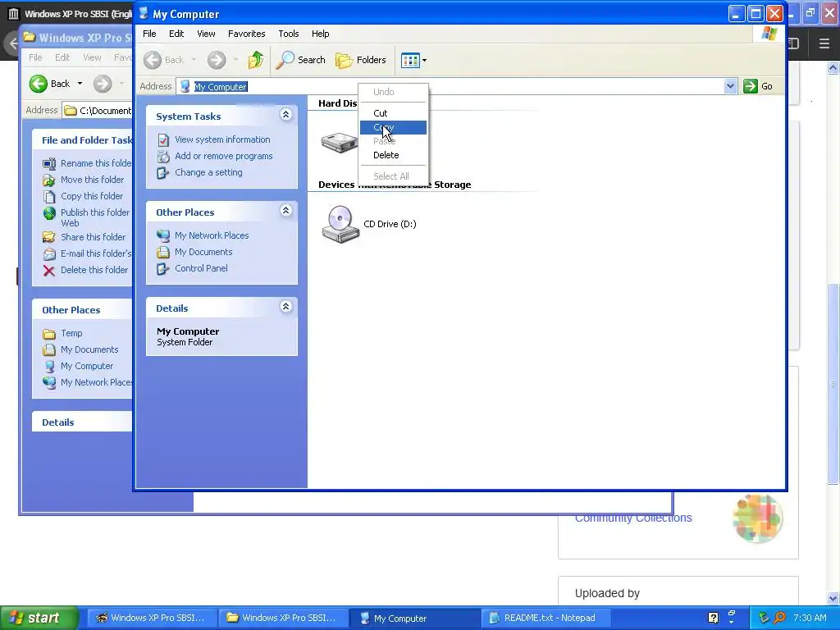Click the Add or remove programs icon
The width and height of the screenshot is (840, 630).
163,157
